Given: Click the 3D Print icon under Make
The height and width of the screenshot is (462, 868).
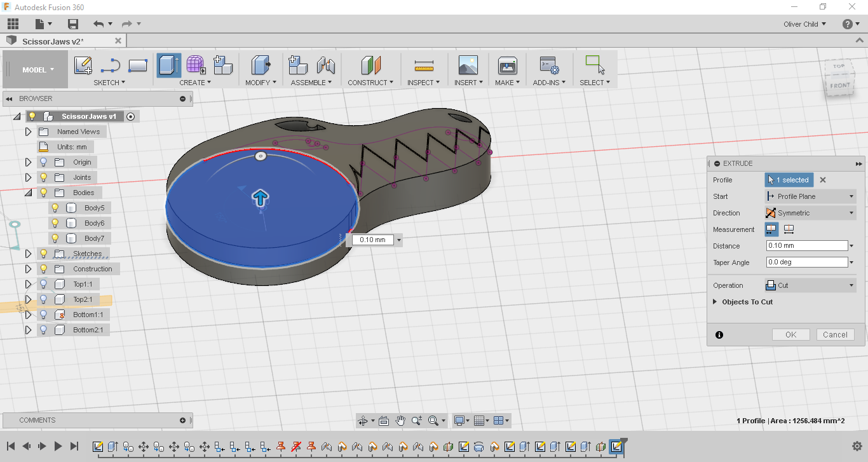Looking at the screenshot, I should 507,65.
